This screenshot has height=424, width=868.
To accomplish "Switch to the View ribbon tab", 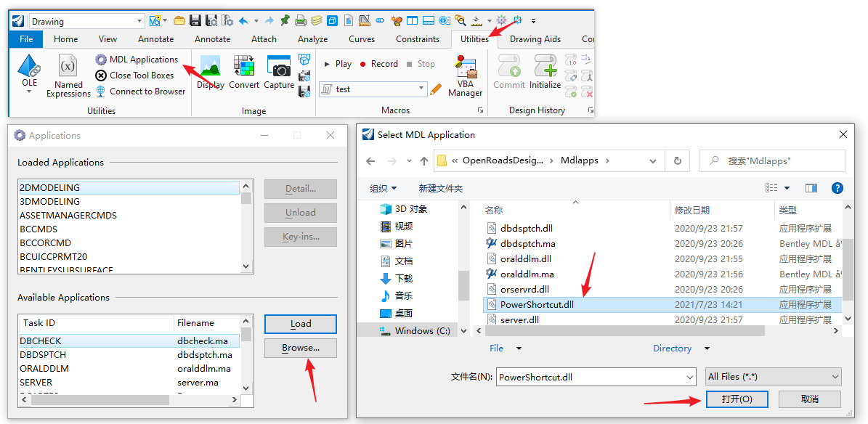I will [108, 38].
